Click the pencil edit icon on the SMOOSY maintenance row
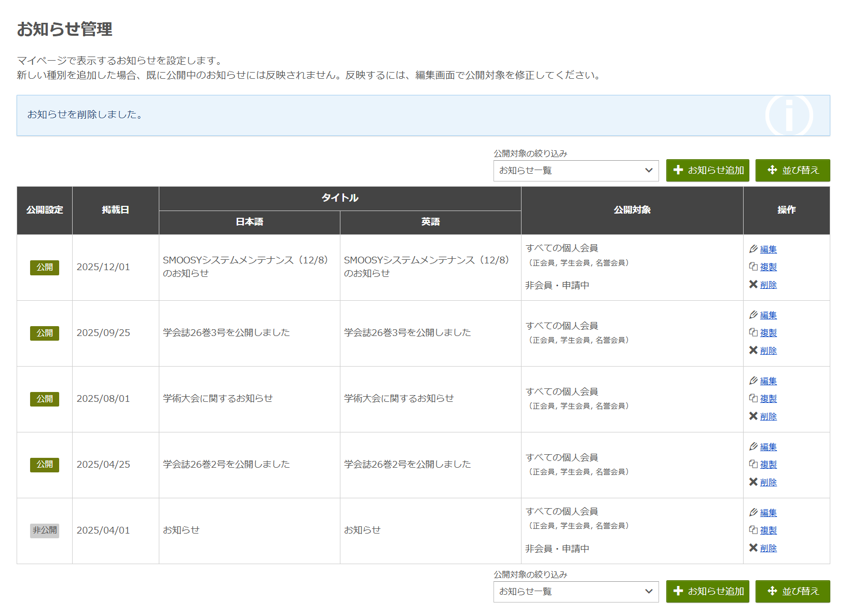The width and height of the screenshot is (850, 616). pyautogui.click(x=753, y=249)
